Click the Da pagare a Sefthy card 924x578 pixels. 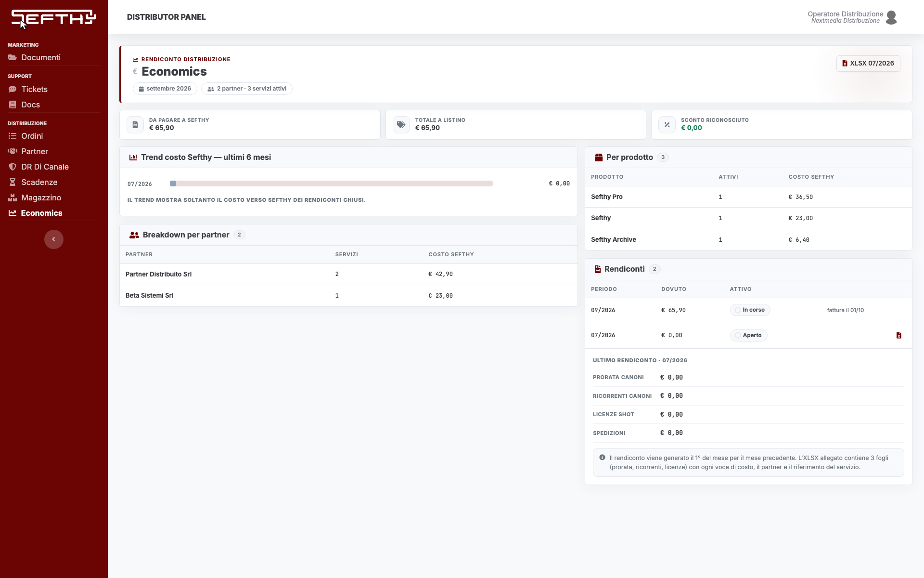[x=250, y=125]
